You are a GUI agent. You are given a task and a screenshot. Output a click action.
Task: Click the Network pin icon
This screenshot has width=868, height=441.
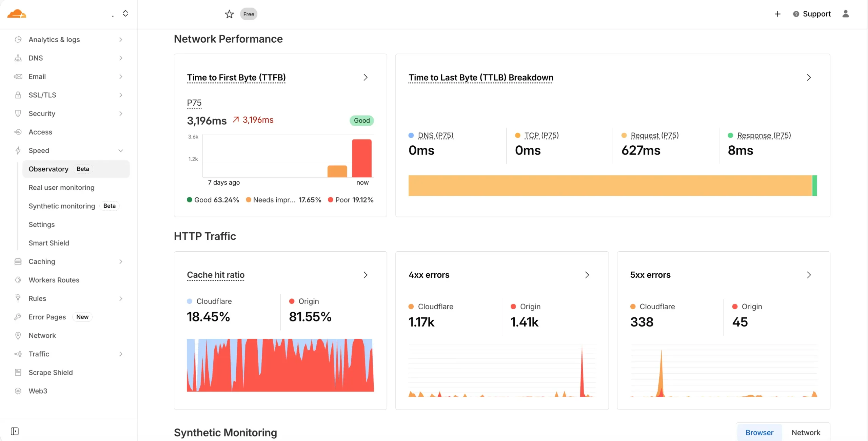[x=18, y=335]
